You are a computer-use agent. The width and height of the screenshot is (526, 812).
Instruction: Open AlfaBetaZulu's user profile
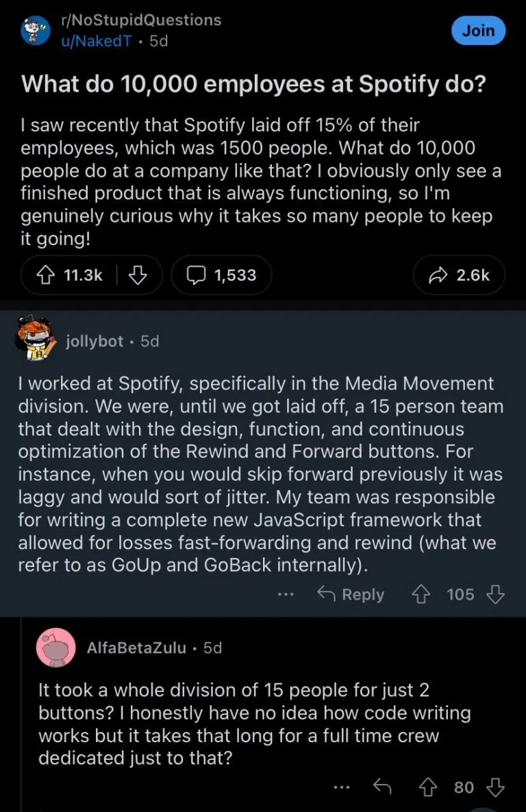point(137,647)
